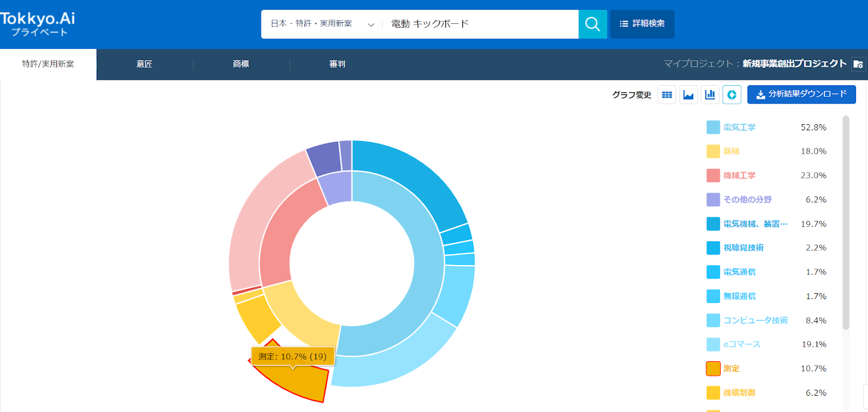
Task: Toggle 電気通信 legend color swatch
Action: [713, 272]
